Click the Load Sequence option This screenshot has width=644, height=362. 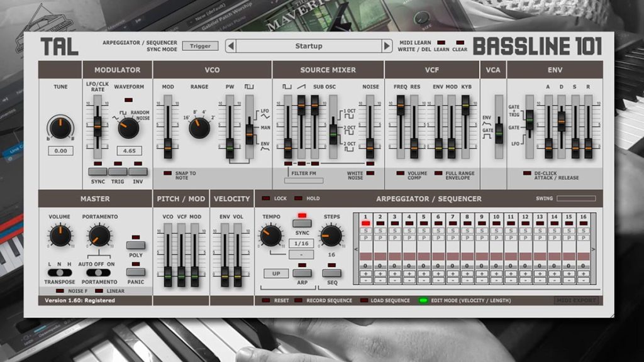point(390,300)
